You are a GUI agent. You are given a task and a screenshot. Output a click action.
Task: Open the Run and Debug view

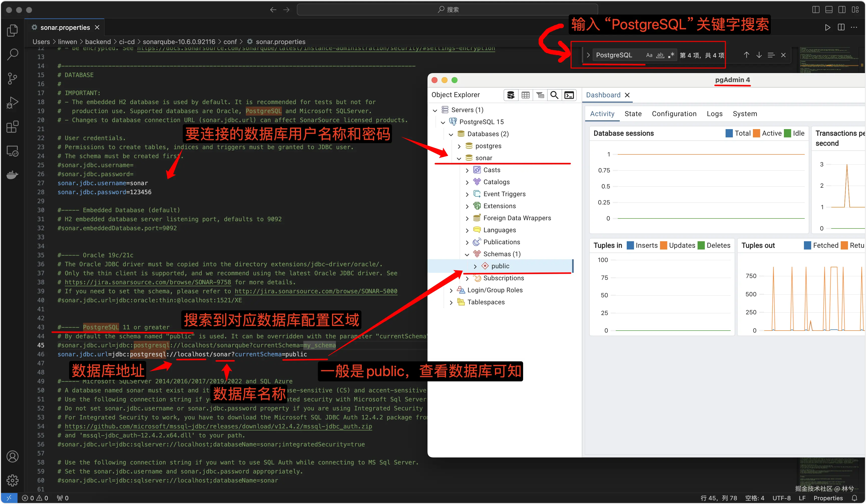point(12,103)
